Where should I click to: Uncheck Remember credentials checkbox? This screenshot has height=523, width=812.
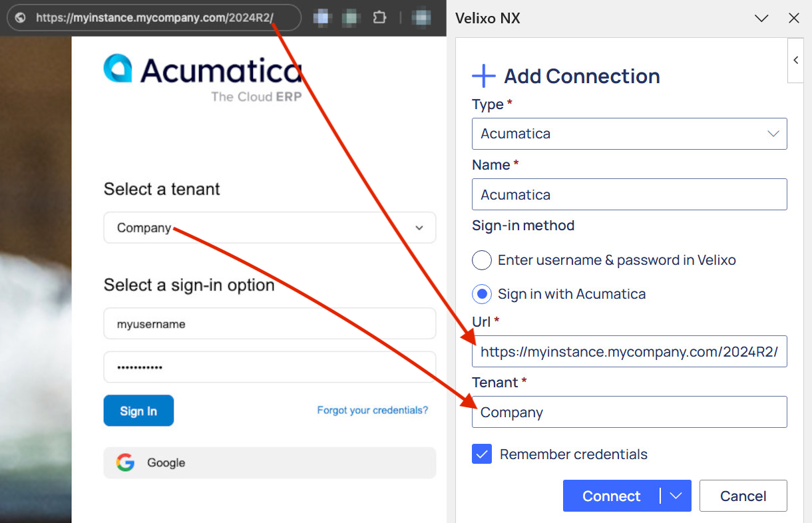[482, 454]
